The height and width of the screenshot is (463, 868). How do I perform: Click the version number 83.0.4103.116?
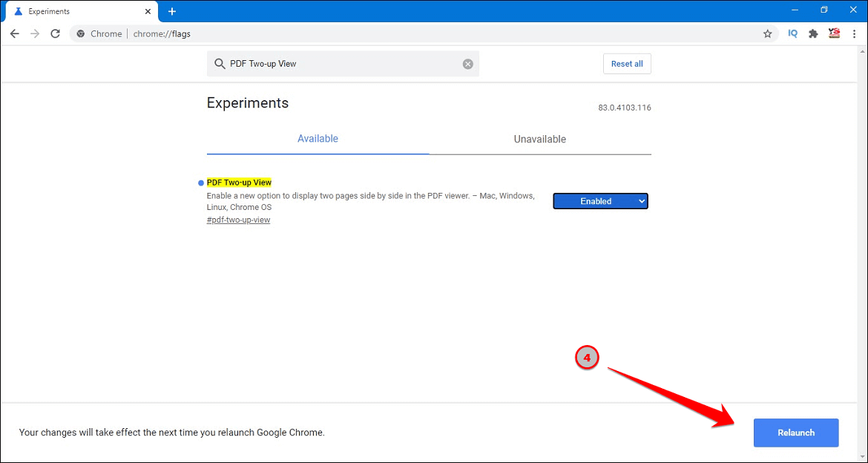[x=625, y=108]
